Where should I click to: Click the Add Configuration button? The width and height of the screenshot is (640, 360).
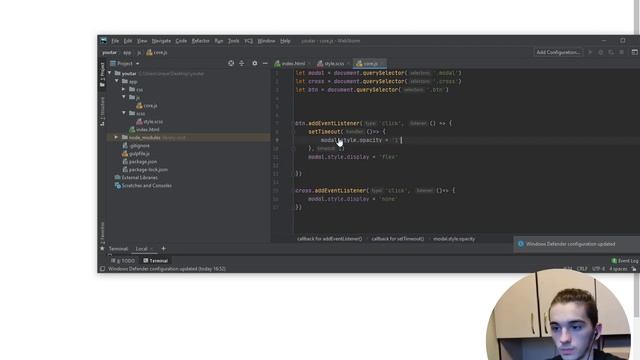pyautogui.click(x=558, y=52)
